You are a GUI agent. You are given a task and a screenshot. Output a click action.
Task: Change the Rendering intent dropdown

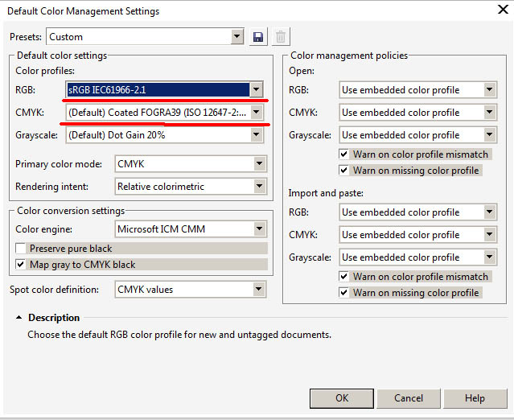point(191,186)
